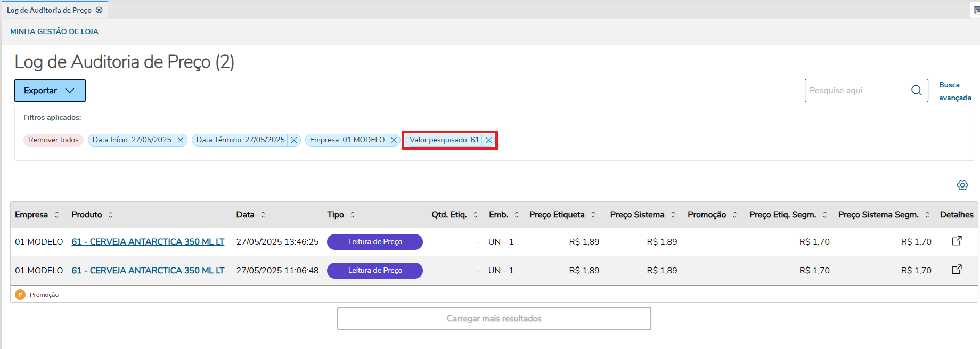Remove the Valor pesquisado 61 filter
Screen dimensions: 980x349
(488, 140)
